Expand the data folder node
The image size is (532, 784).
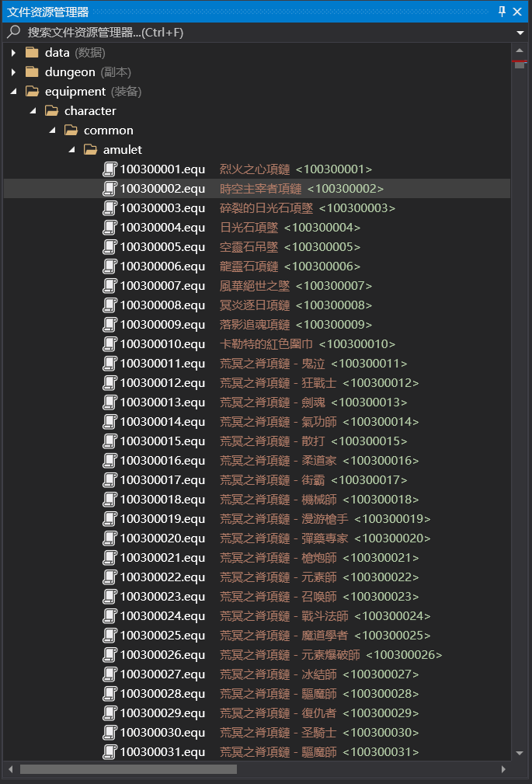pos(13,53)
